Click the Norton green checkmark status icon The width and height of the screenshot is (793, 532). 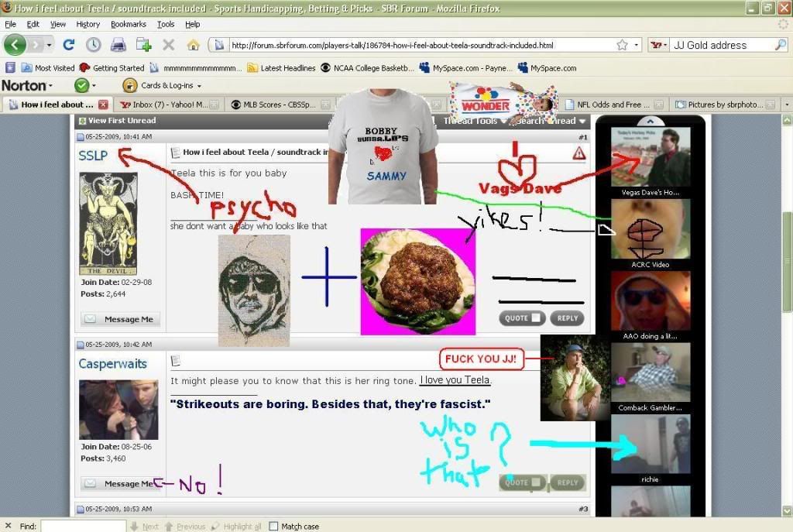pyautogui.click(x=81, y=85)
